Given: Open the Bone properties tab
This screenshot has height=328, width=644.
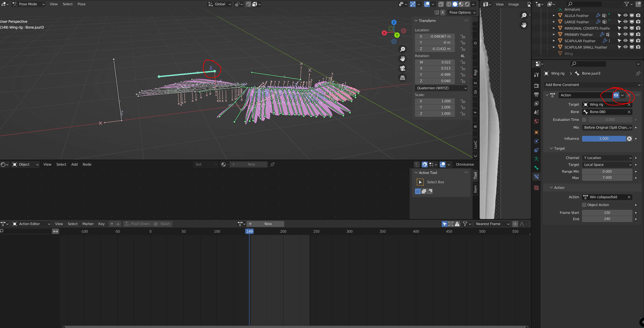Looking at the screenshot, I should tap(537, 168).
